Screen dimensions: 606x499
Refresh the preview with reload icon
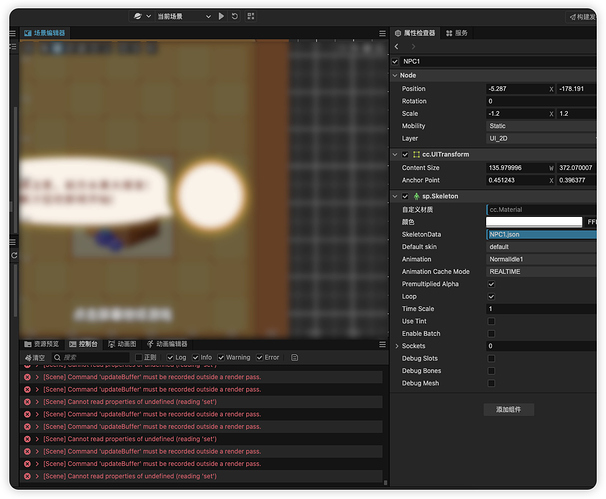click(235, 16)
